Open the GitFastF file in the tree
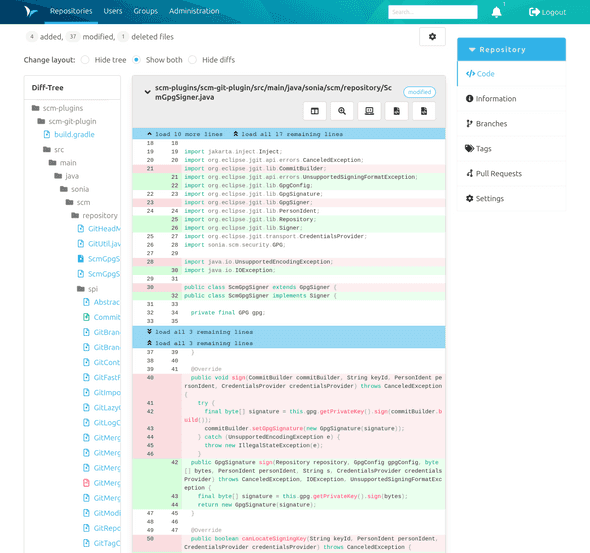 (x=101, y=377)
